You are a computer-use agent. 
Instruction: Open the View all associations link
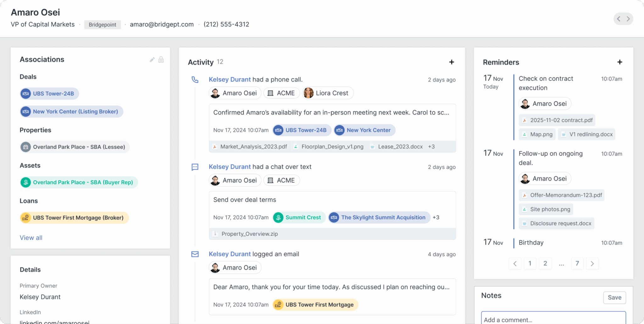coord(31,237)
